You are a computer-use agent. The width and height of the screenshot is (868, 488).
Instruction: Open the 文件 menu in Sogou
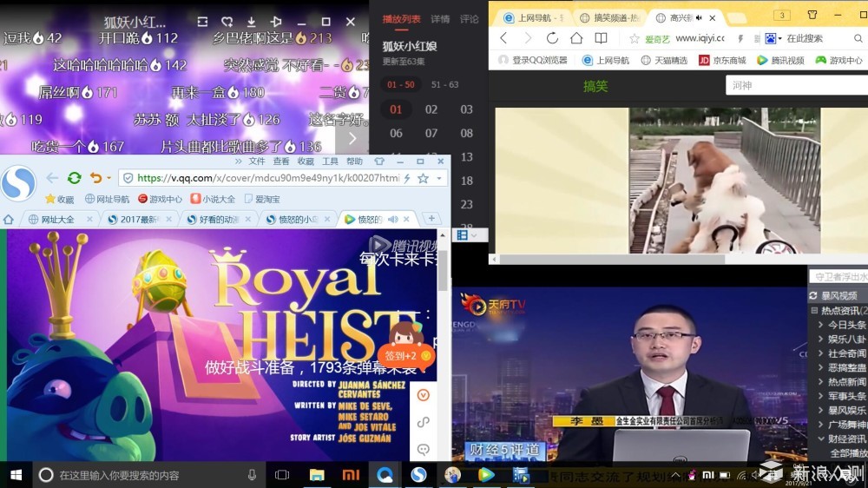coord(256,162)
